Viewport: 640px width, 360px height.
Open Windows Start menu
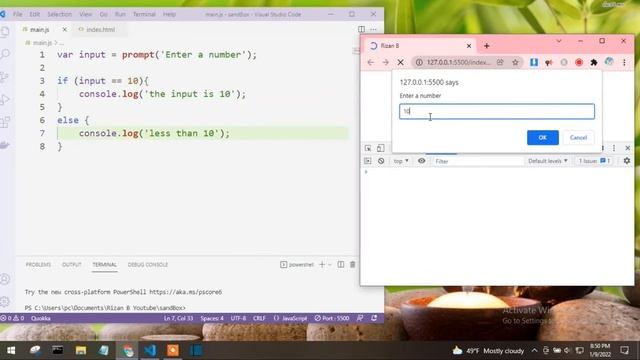11,350
